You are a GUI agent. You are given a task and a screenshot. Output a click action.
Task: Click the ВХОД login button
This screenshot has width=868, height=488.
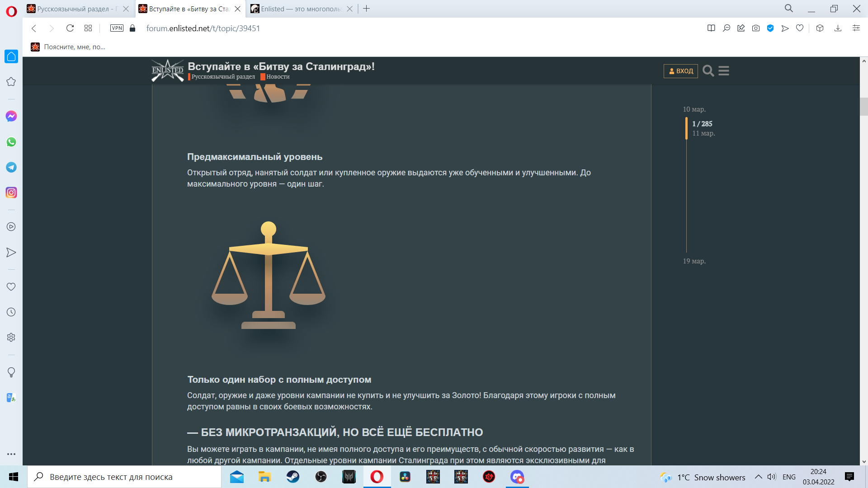coord(681,71)
